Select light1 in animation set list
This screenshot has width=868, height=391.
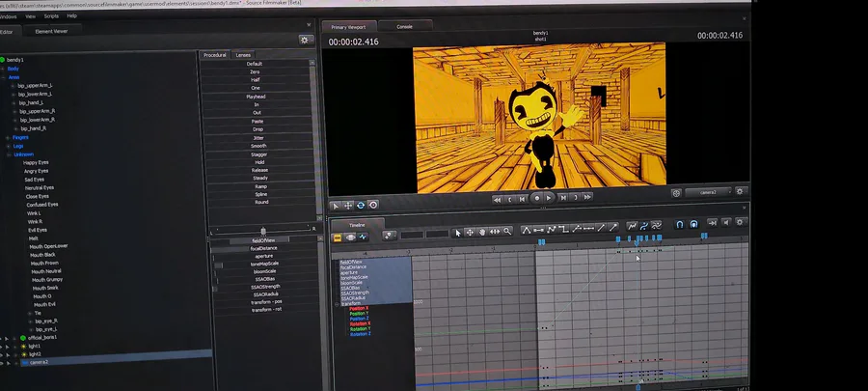(35, 347)
